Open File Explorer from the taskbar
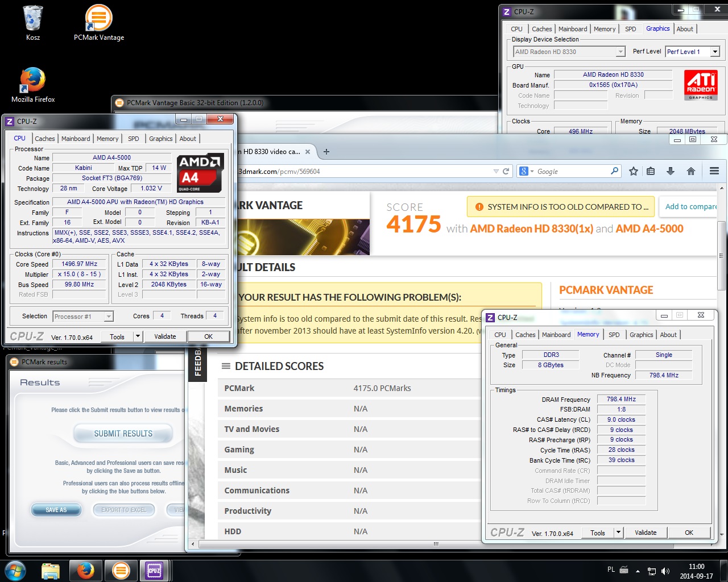The image size is (728, 582). (51, 571)
